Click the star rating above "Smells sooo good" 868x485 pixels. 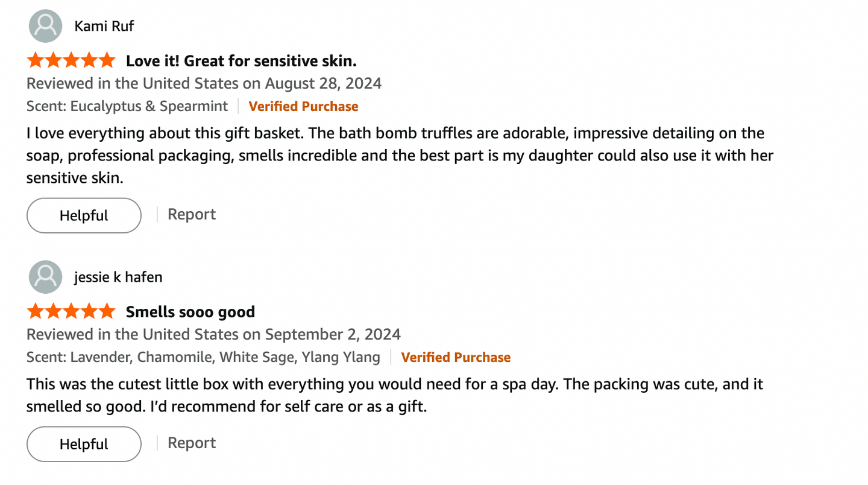[71, 311]
